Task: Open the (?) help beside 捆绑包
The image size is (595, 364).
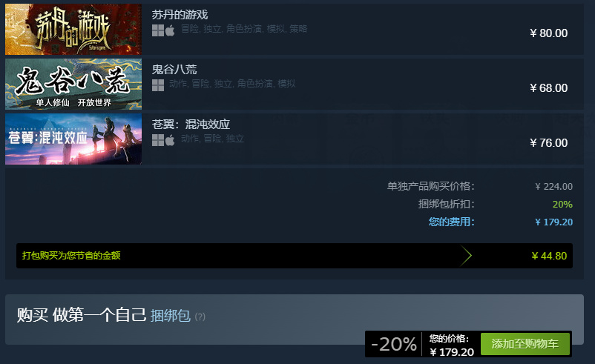Action: tap(200, 317)
